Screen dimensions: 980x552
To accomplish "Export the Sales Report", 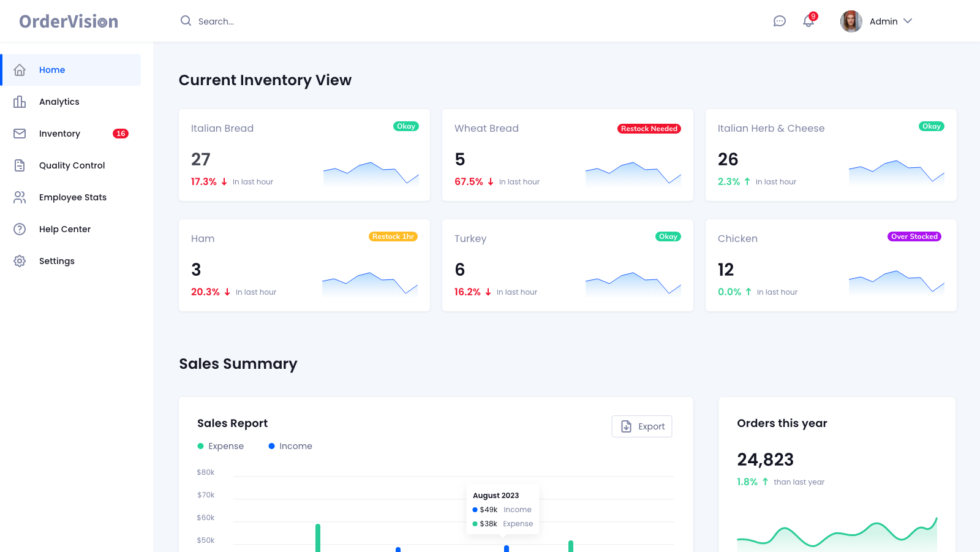I will (642, 426).
